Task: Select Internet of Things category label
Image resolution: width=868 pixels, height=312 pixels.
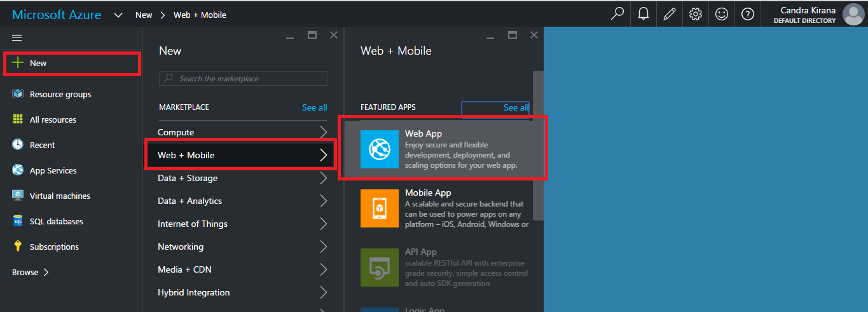Action: (193, 224)
